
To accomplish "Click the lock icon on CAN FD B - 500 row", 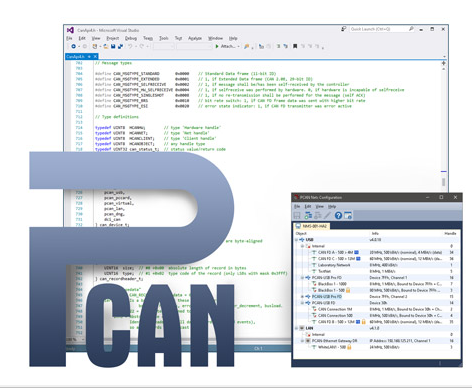I will coord(363,322).
